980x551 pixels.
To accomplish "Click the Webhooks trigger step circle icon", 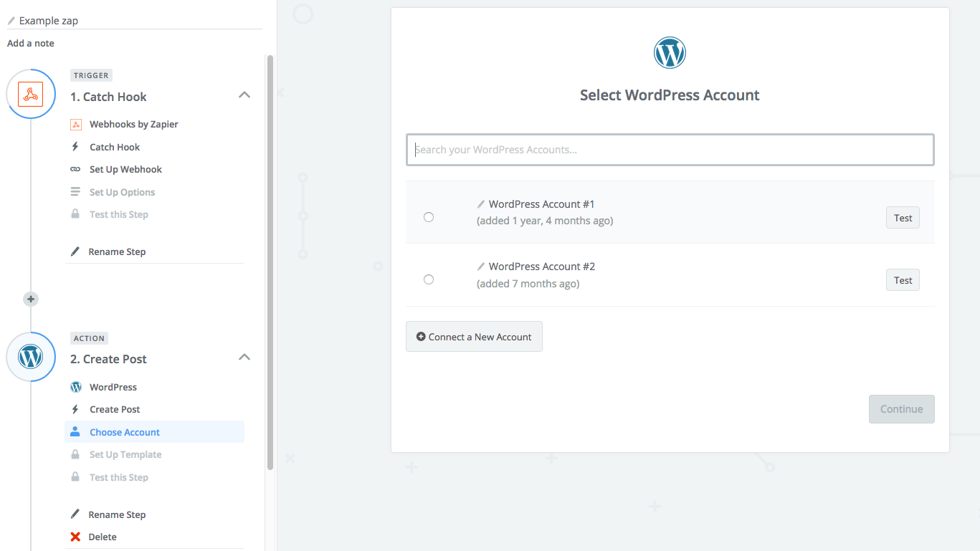I will (x=31, y=94).
